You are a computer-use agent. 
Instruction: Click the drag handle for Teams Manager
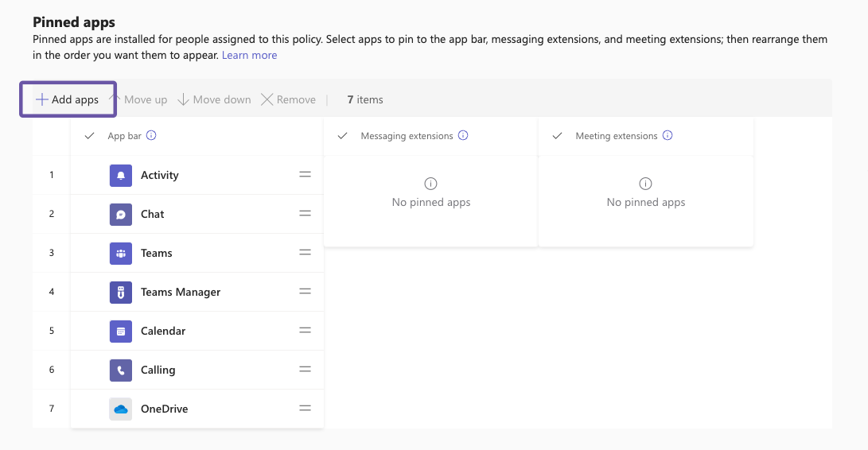[x=305, y=291]
